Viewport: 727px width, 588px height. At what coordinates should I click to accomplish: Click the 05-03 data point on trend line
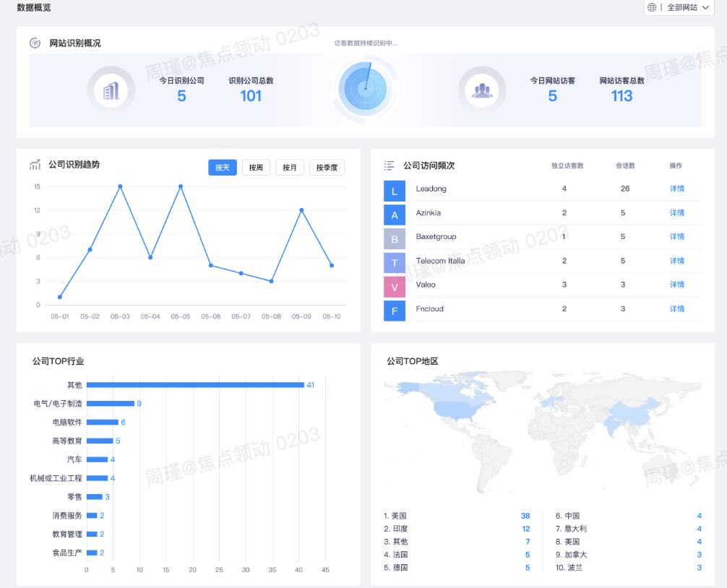[x=120, y=186]
